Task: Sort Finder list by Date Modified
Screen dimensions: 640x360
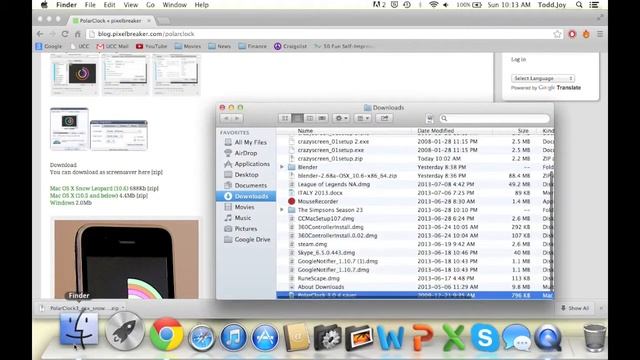Action: [x=436, y=131]
